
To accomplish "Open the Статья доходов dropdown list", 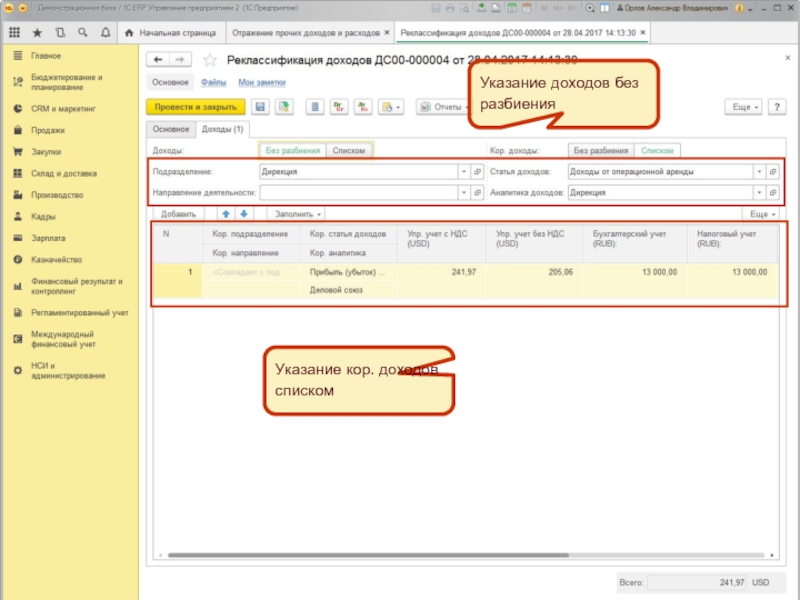I will (x=759, y=171).
